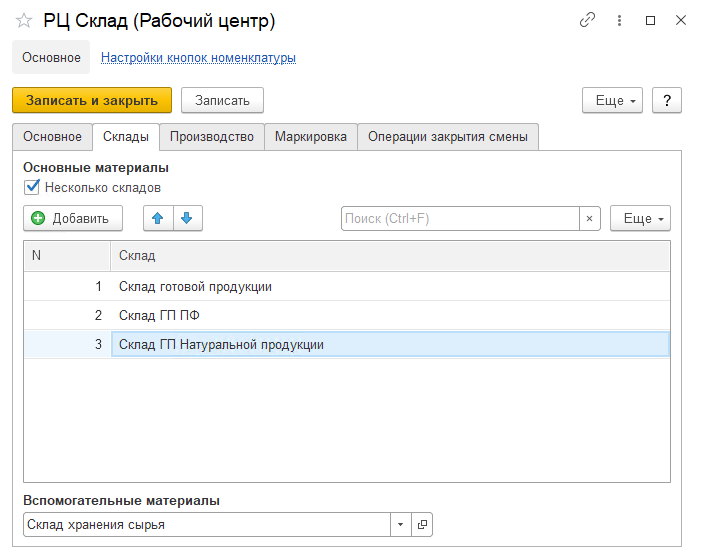Click Добавить to add a warehouse
Image resolution: width=701 pixels, height=559 pixels.
73,218
